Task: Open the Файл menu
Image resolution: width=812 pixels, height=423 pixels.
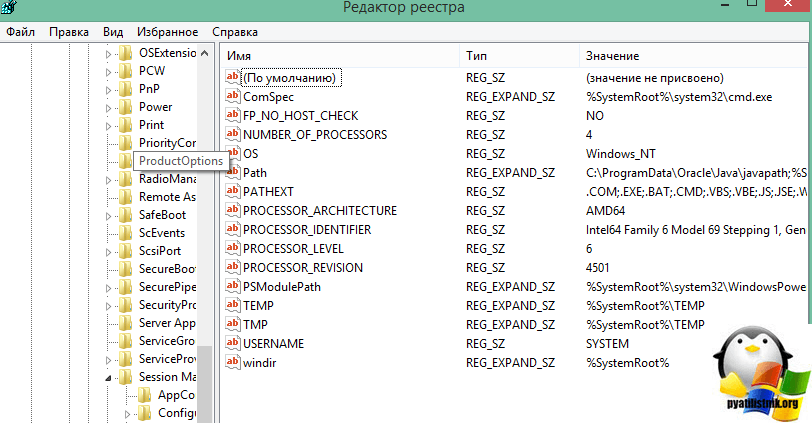Action: (22, 32)
